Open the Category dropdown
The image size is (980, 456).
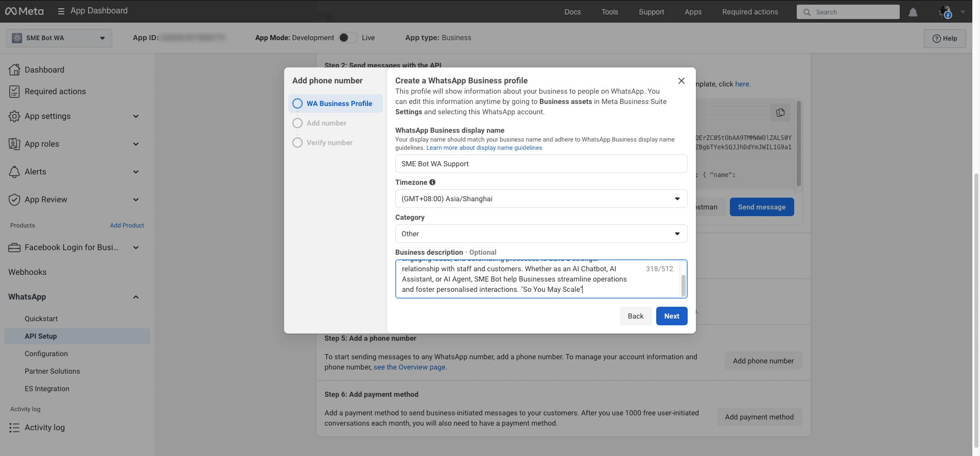pos(541,234)
